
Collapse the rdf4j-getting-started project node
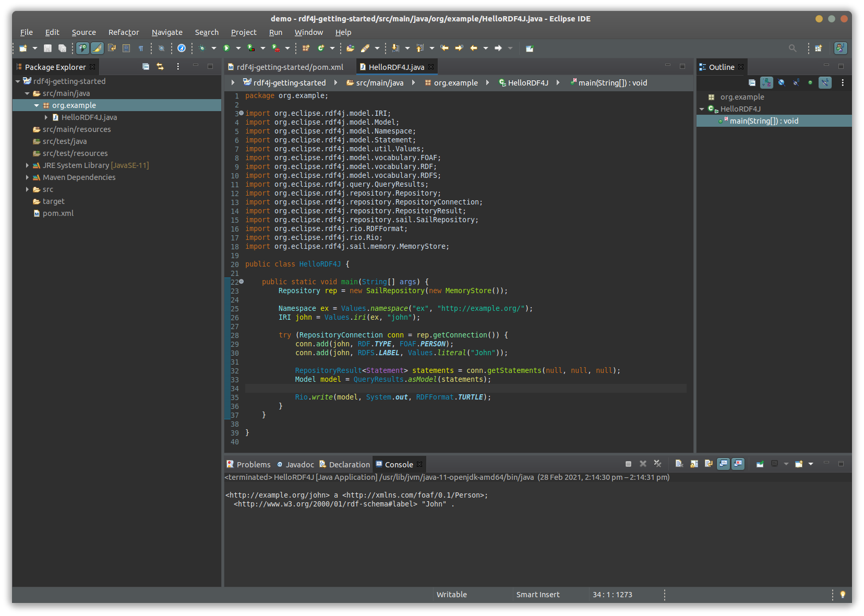[18, 81]
